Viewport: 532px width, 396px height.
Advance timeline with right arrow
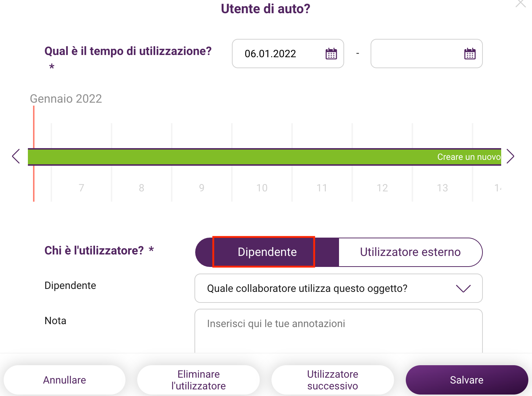pyautogui.click(x=510, y=156)
